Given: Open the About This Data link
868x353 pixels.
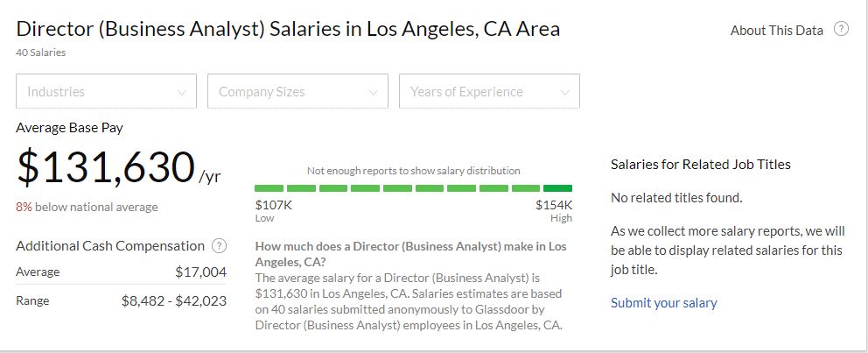Looking at the screenshot, I should pyautogui.click(x=776, y=30).
